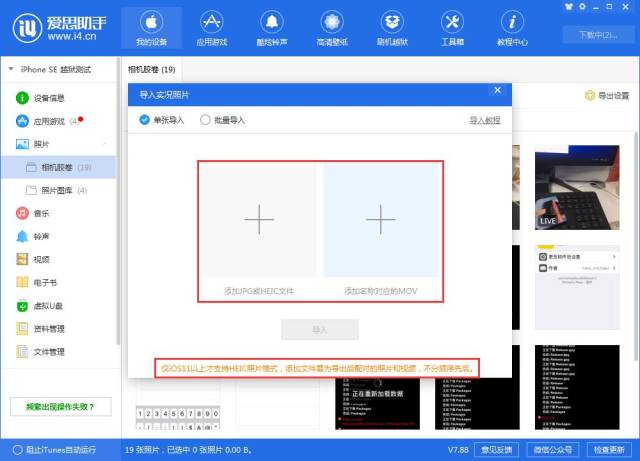The height and width of the screenshot is (461, 640).
Task: Open the 酷炫铃声 ringtones bell icon
Action: 272,28
